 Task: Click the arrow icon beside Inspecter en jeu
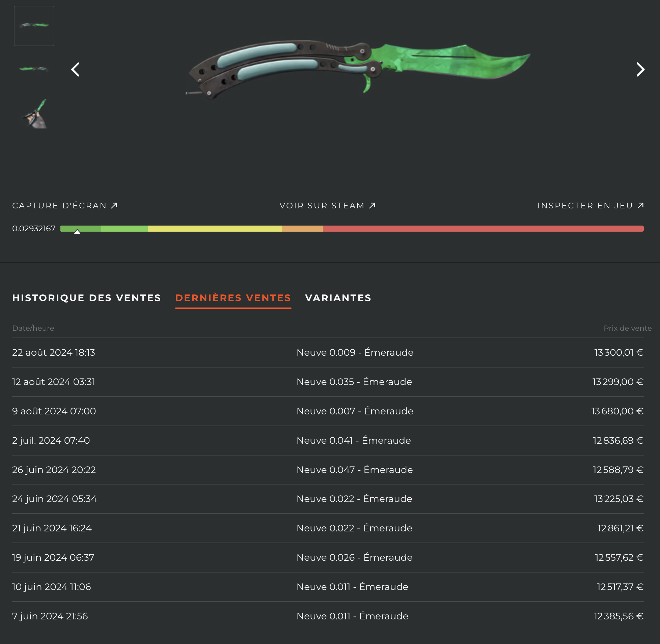pyautogui.click(x=640, y=205)
